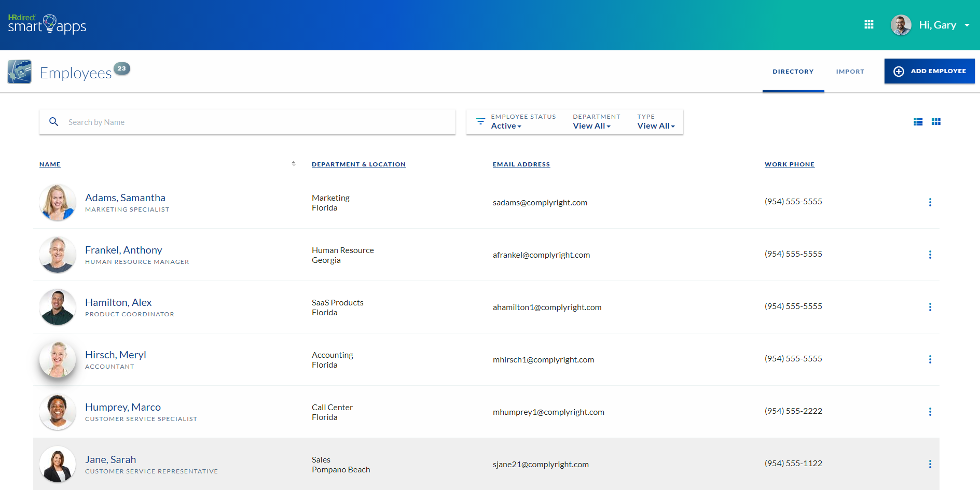Click inside the Search by Name field
Viewport: 980px width, 490px height.
pos(208,122)
